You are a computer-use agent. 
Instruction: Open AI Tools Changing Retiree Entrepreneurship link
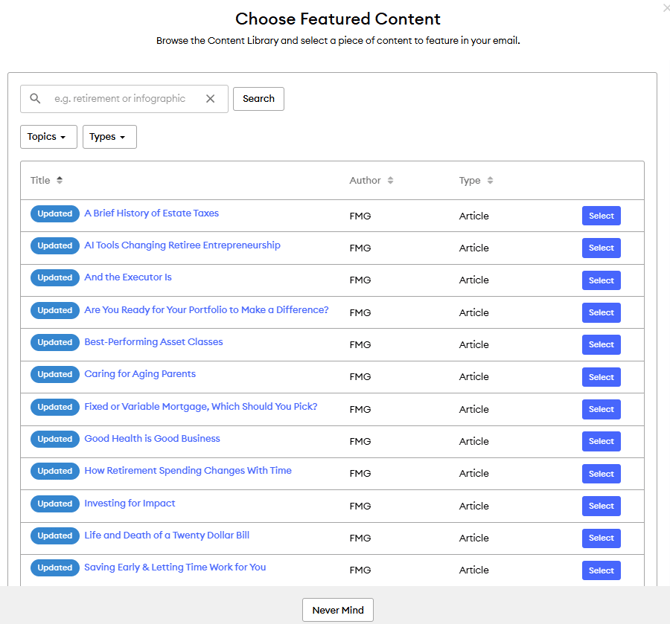point(182,245)
